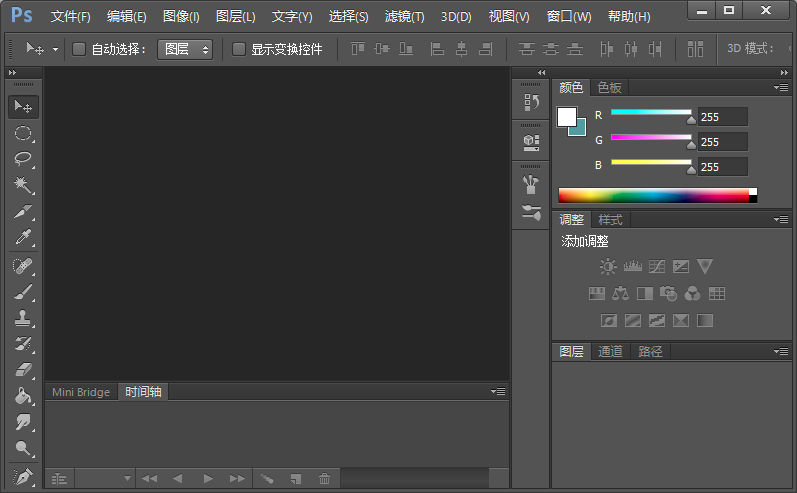
Task: Add a Curves adjustment
Action: 657,266
